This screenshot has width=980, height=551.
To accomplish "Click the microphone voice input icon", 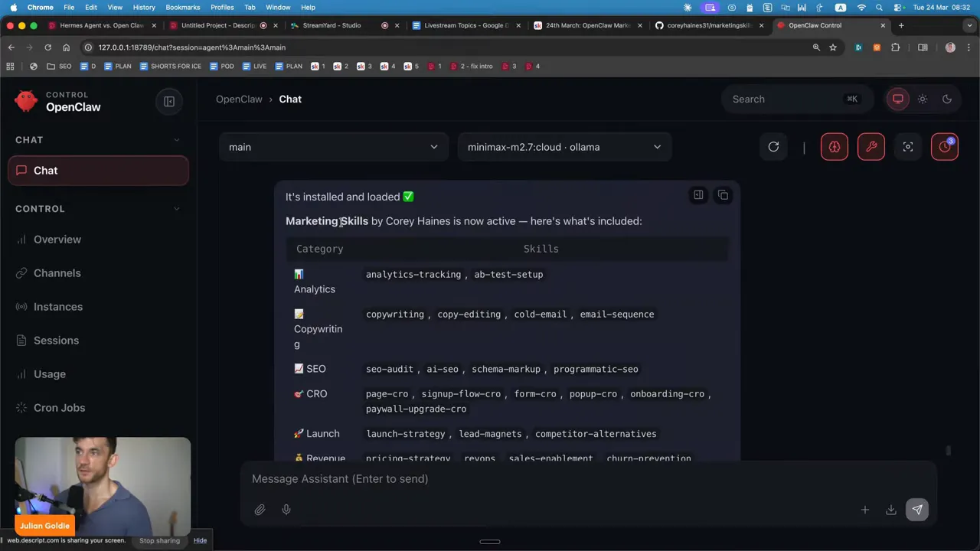I will coord(286,510).
